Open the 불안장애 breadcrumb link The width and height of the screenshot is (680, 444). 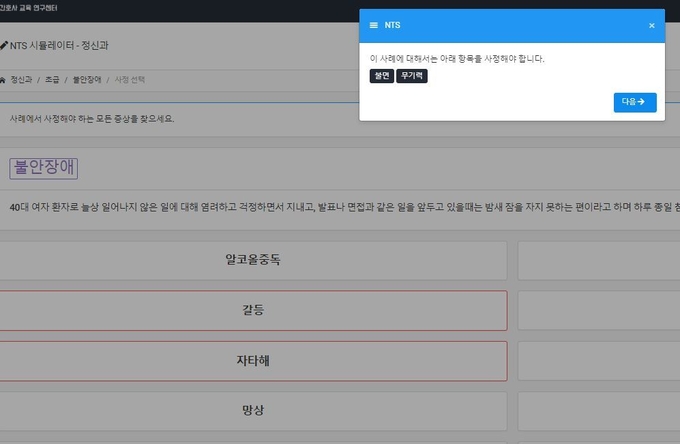(x=87, y=80)
